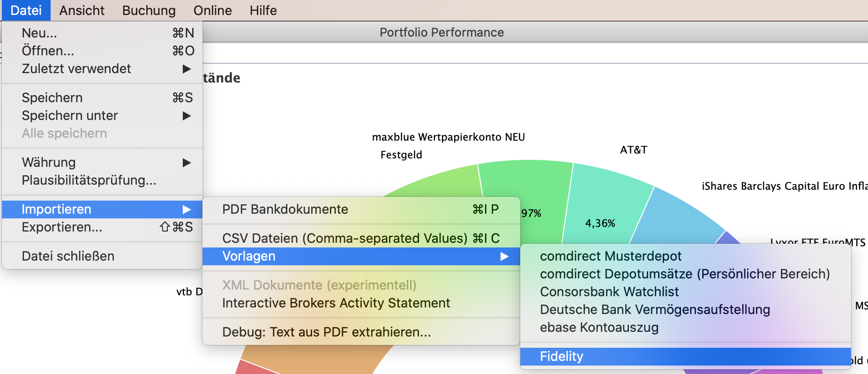Screen dimensions: 868x374
Task: Open the Ansicht menu
Action: coord(82,10)
